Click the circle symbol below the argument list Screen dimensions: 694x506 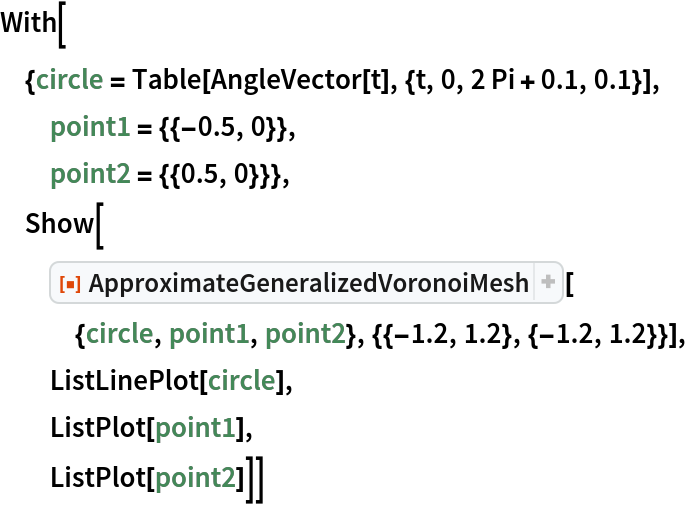click(241, 380)
